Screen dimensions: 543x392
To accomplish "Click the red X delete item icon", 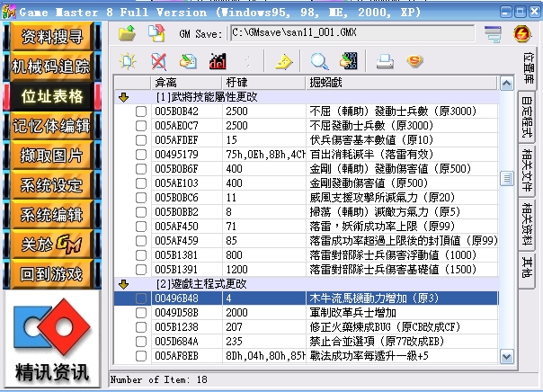I will 158,61.
